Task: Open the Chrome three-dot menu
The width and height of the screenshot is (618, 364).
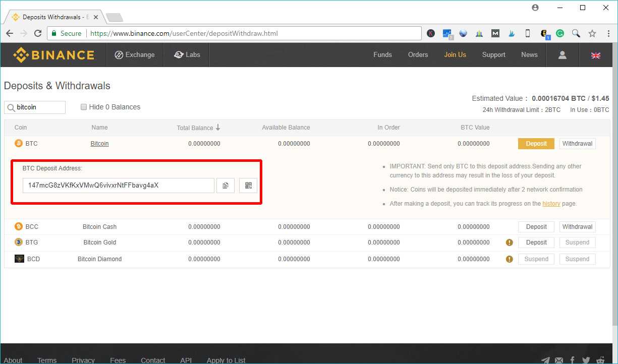Action: 607,33
